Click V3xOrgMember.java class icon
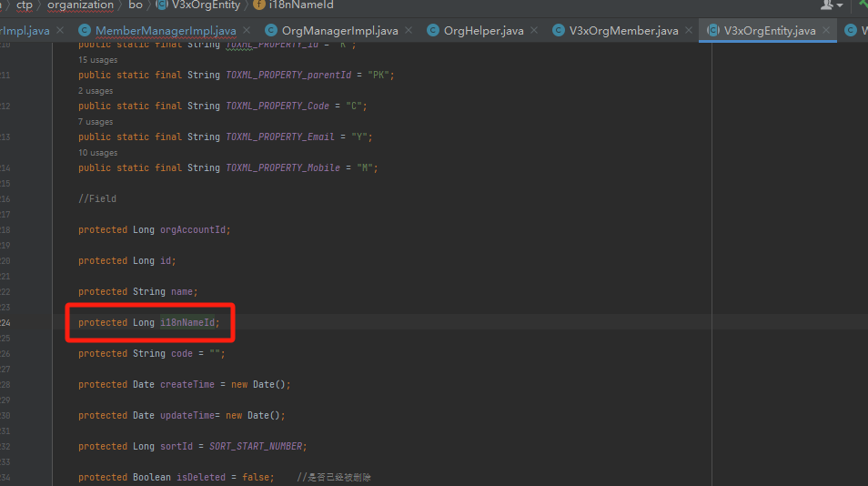 559,30
